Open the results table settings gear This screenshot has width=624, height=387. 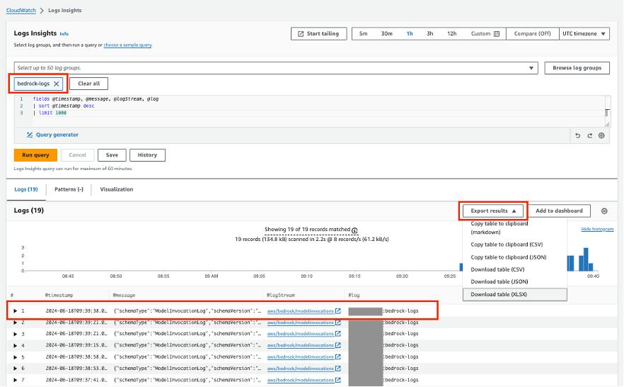pyautogui.click(x=604, y=211)
